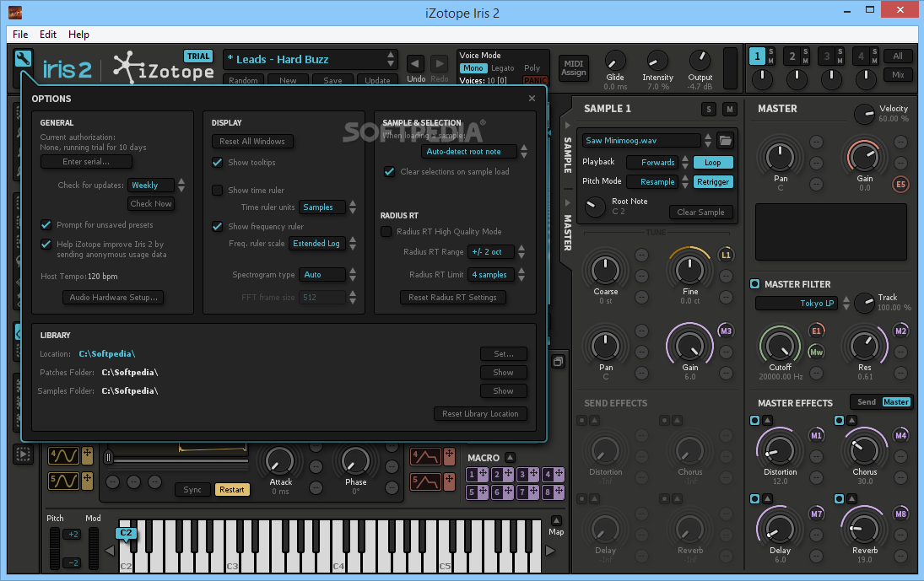Click the Output level knob
Image resolution: width=924 pixels, height=581 pixels.
pyautogui.click(x=700, y=60)
